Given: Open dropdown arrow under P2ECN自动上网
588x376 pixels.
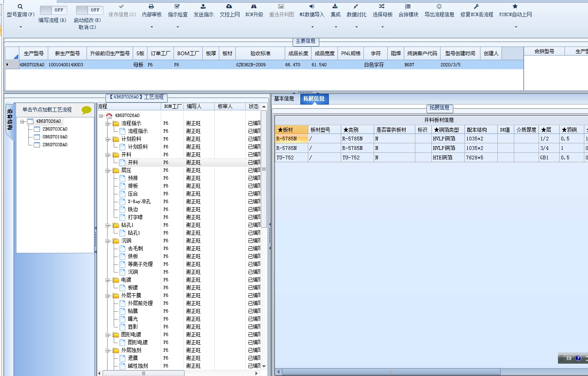Looking at the screenshot, I should click(516, 27).
